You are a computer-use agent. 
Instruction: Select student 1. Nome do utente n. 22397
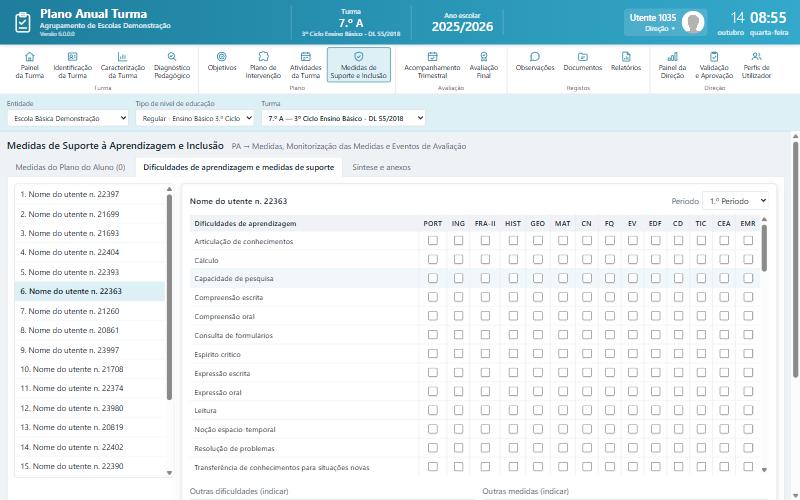[x=89, y=194]
